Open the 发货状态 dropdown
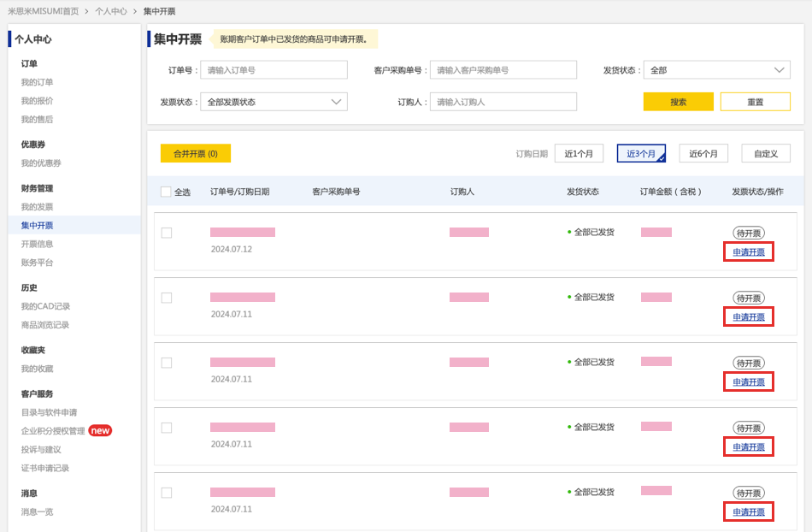 coord(717,70)
